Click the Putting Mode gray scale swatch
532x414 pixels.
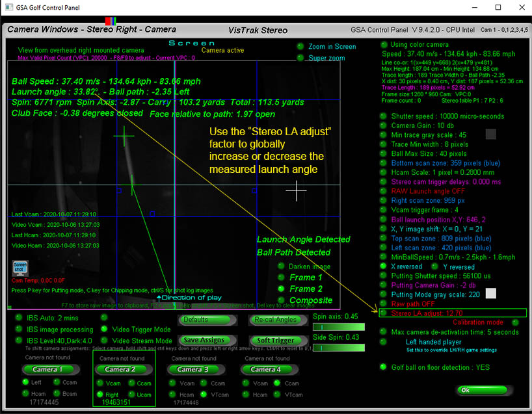(491, 294)
